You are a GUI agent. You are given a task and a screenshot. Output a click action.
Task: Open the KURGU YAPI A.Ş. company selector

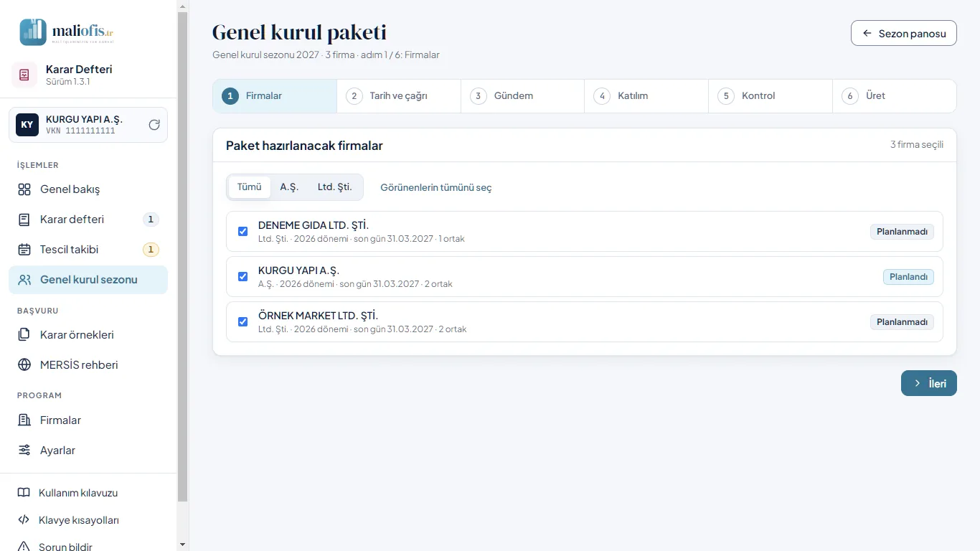pos(88,125)
